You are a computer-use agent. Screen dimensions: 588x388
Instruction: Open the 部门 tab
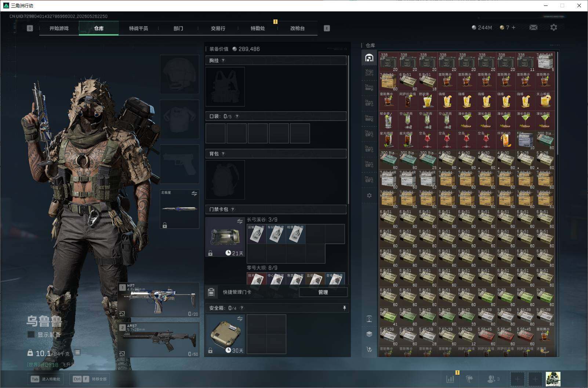click(178, 28)
